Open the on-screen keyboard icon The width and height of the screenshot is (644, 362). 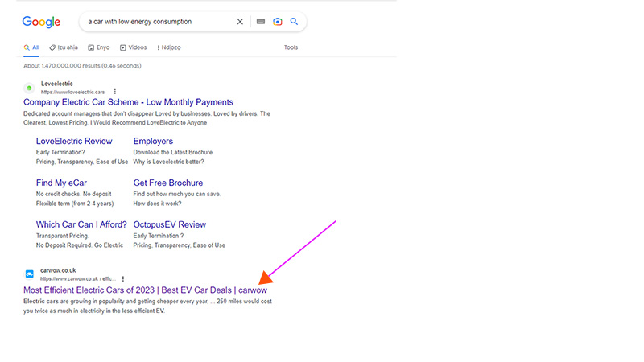click(261, 22)
